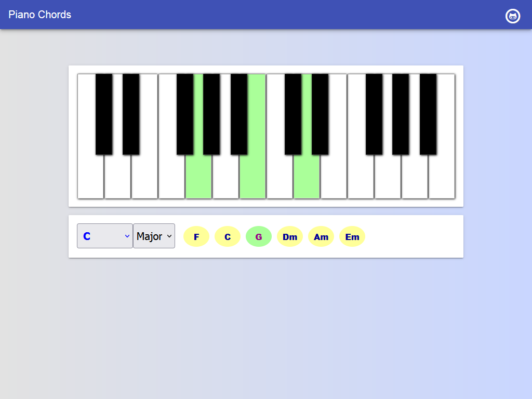Play the lowest C white key
Screen dimensions: 532x399
click(x=90, y=177)
